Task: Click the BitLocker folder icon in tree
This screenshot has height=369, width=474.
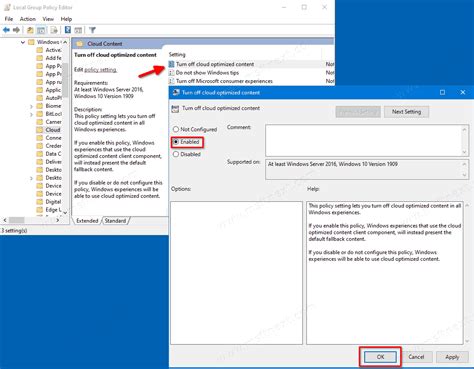Action: coord(40,114)
